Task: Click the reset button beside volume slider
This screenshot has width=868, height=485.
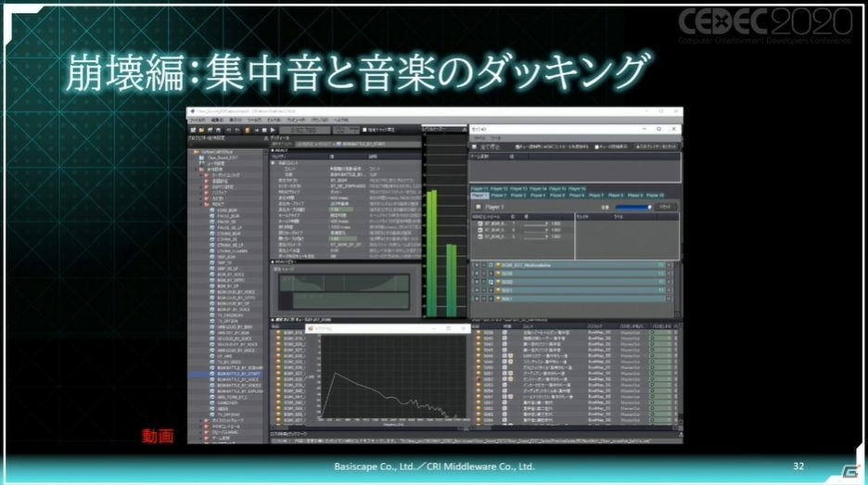Action: pyautogui.click(x=666, y=207)
